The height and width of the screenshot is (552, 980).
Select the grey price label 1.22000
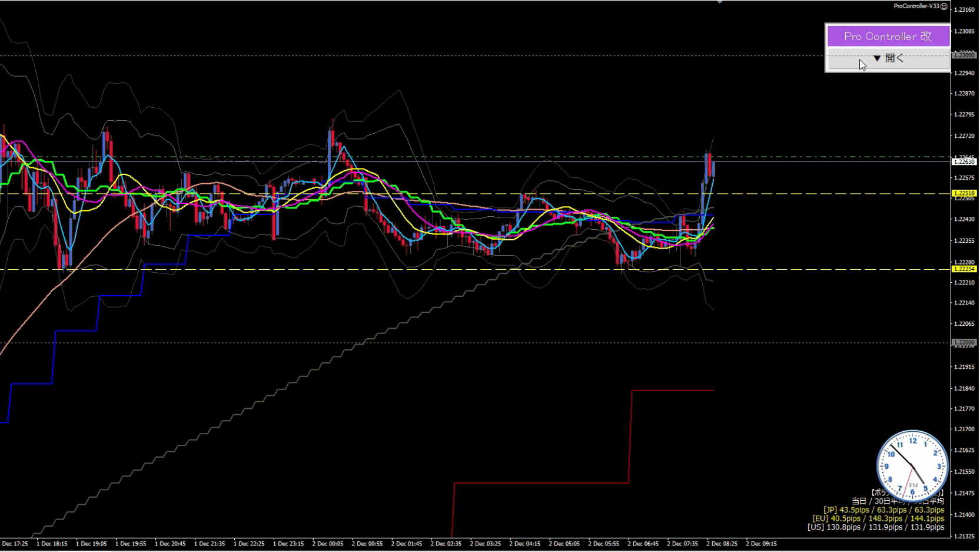tap(964, 342)
